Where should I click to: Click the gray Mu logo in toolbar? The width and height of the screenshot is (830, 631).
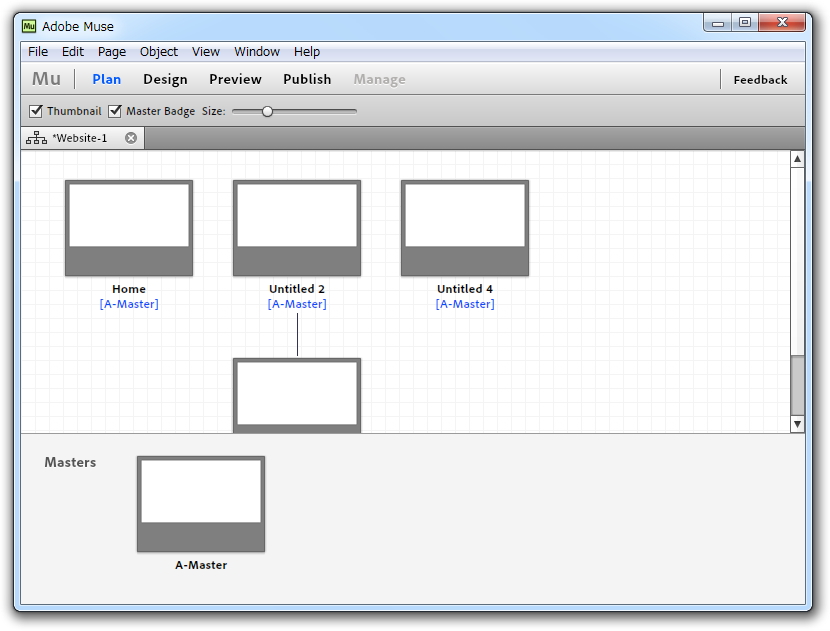point(47,79)
